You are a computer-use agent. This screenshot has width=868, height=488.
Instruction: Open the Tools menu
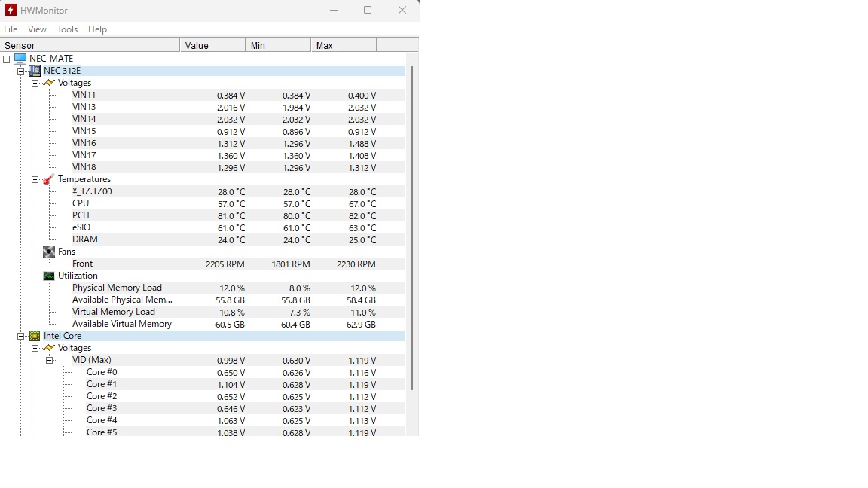(x=67, y=29)
